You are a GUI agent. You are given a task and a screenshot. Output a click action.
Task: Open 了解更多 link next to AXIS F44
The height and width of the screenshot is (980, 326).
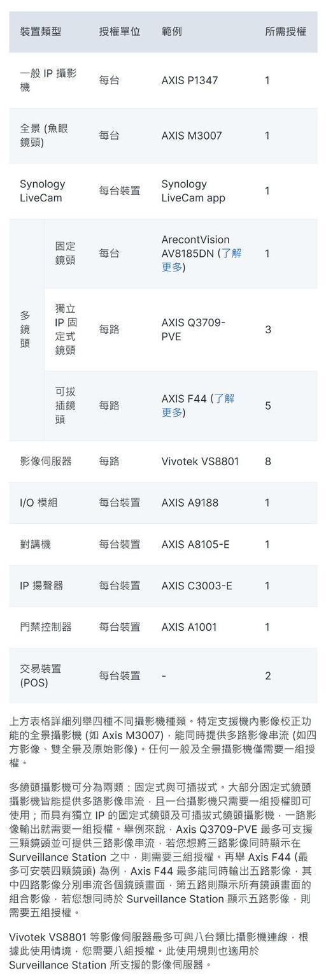pyautogui.click(x=198, y=405)
